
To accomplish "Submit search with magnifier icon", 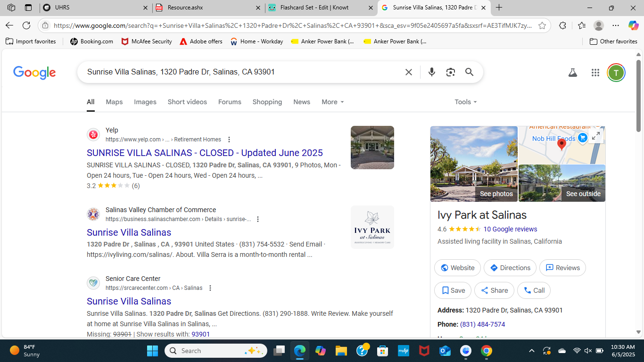I will [469, 72].
